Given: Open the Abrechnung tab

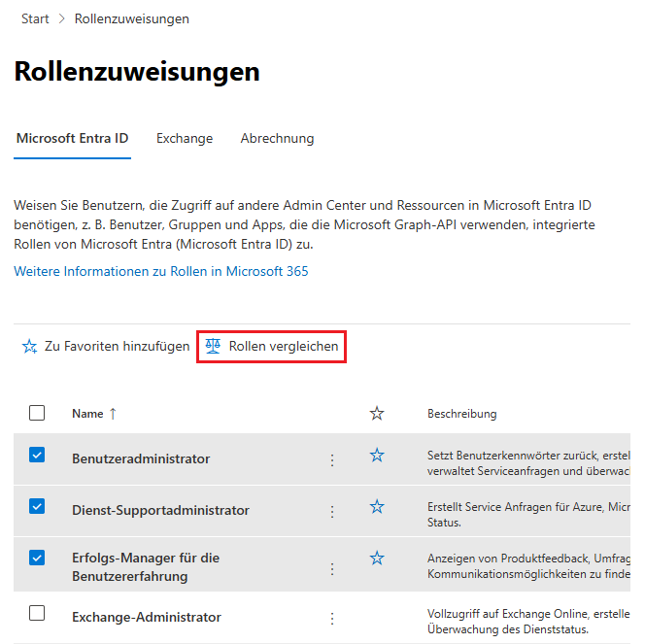Looking at the screenshot, I should tap(277, 139).
